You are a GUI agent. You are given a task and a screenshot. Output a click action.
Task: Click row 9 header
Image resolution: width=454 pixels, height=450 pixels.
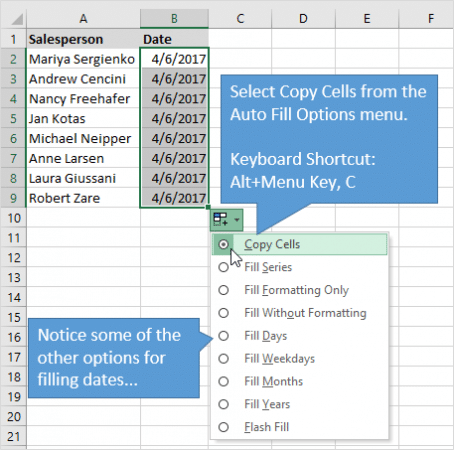(x=13, y=198)
